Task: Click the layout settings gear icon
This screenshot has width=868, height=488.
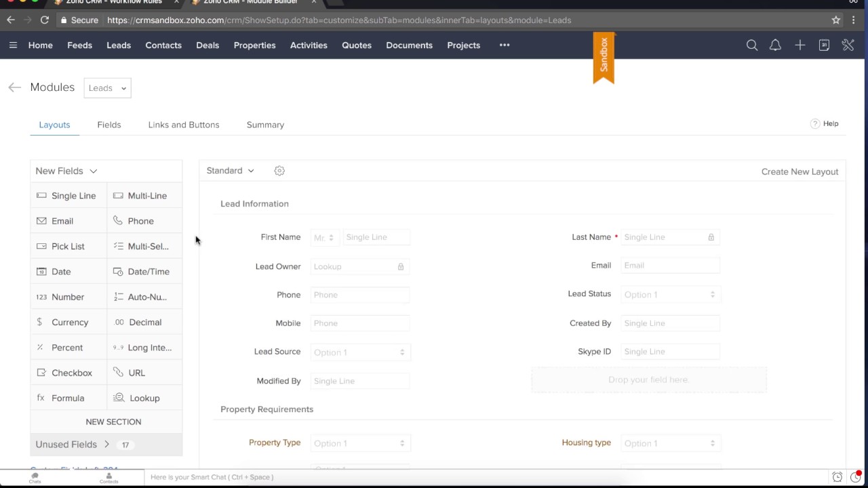Action: pos(279,171)
